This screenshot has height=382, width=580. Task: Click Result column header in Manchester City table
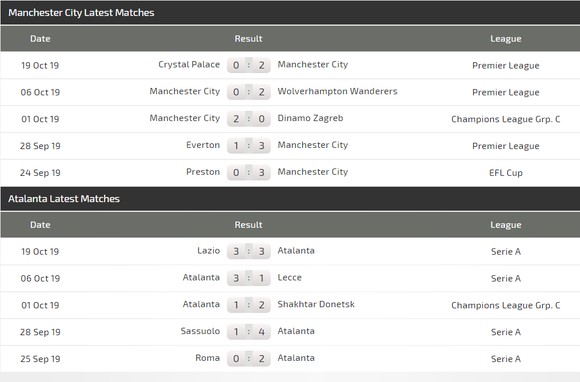248,39
